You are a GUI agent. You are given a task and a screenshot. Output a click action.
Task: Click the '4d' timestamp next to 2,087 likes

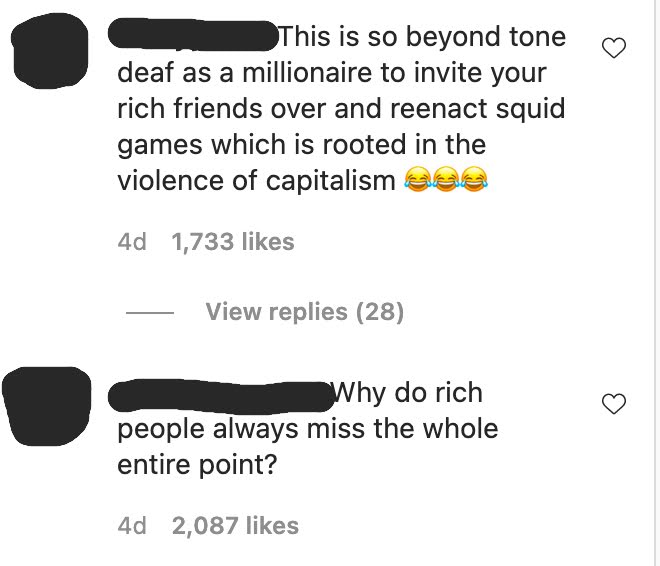tap(132, 526)
